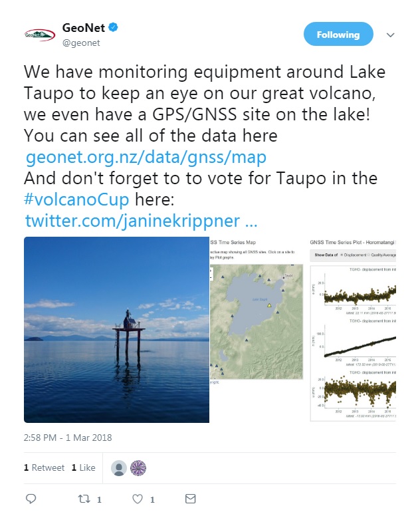
Task: View the 1 Retweet list
Action: click(45, 467)
